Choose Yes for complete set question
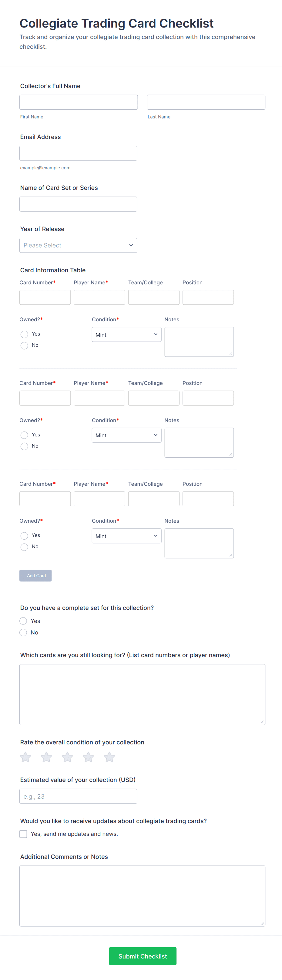Image resolution: width=282 pixels, height=980 pixels. [x=23, y=621]
